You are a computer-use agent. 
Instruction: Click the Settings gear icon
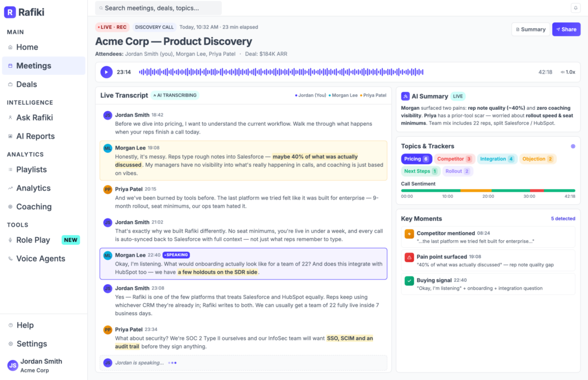click(x=10, y=344)
